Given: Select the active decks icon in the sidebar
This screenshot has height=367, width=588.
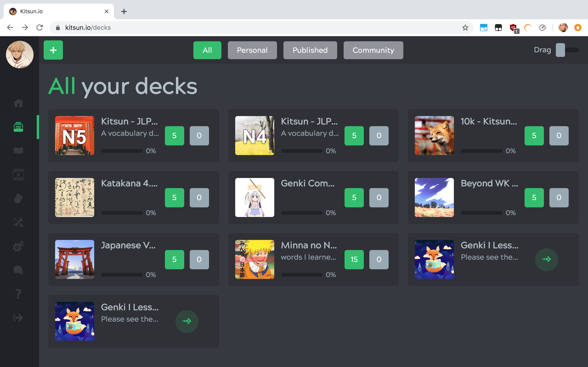Looking at the screenshot, I should (19, 126).
